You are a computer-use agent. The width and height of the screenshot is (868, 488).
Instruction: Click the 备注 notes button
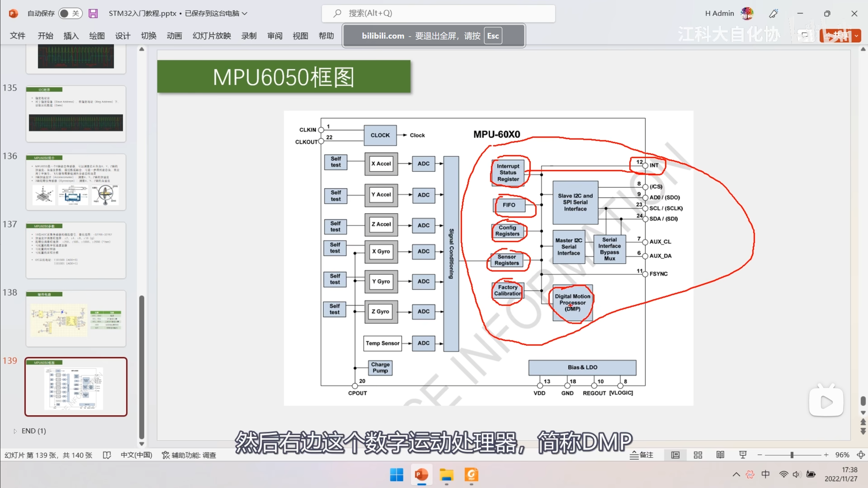[x=642, y=455]
